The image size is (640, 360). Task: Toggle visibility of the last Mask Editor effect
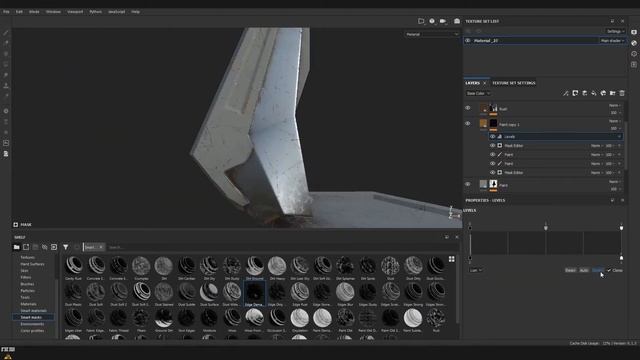click(x=493, y=173)
